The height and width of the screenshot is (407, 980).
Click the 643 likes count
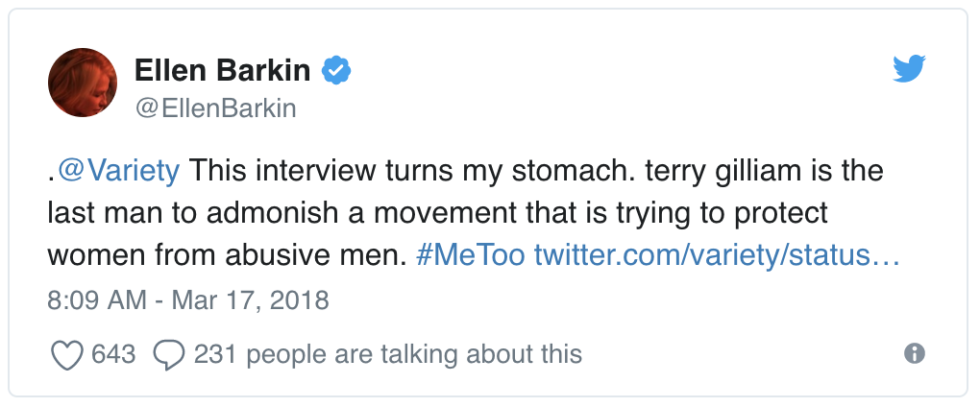[x=113, y=354]
